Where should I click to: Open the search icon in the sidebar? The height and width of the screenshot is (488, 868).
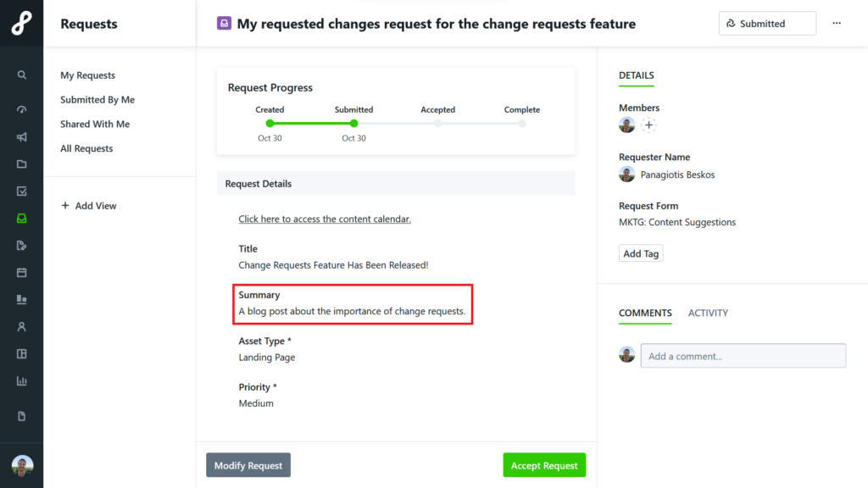21,75
